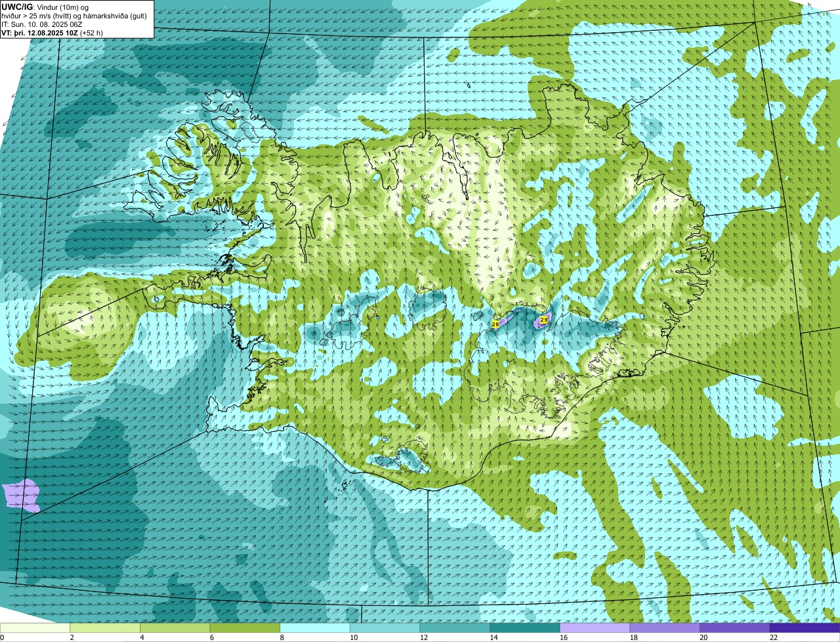Click the 'IT: Sun. 10. 08. 2025 06Z' line
The width and height of the screenshot is (840, 642).
[42, 24]
